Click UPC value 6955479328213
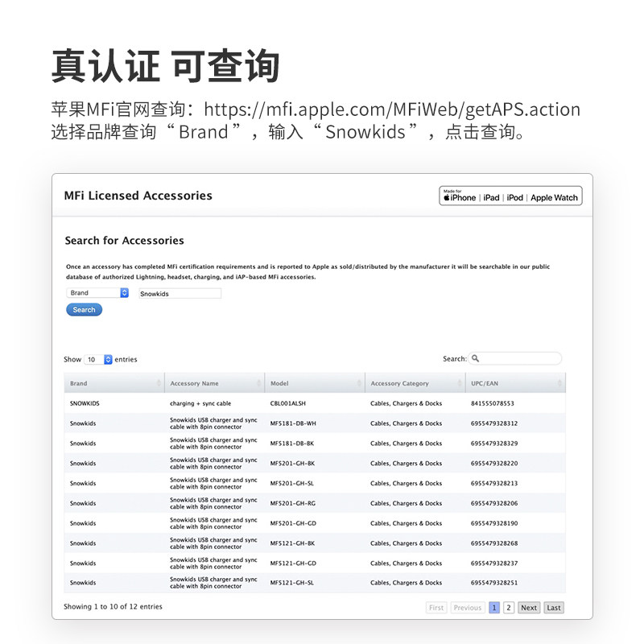Image resolution: width=644 pixels, height=644 pixels. tap(494, 484)
